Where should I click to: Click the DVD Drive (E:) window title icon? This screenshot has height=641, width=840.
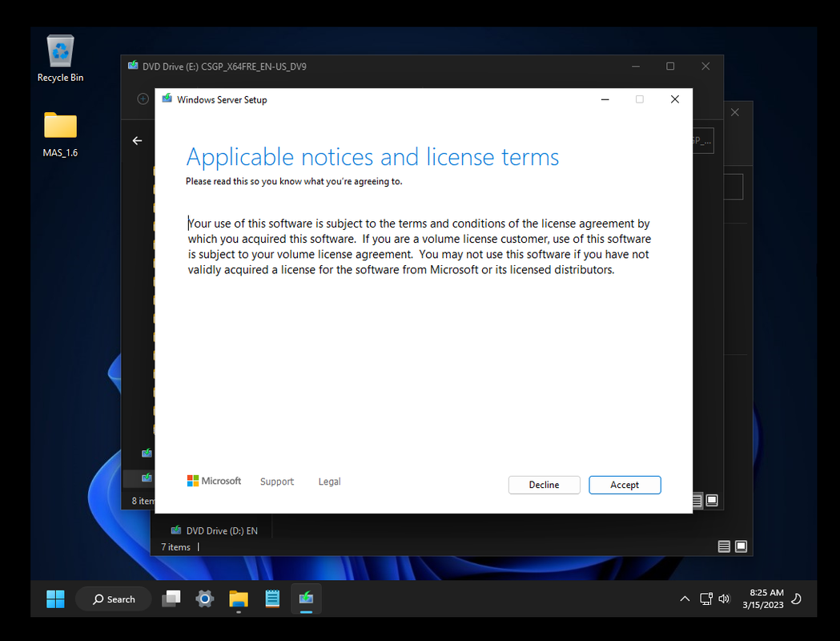[133, 66]
